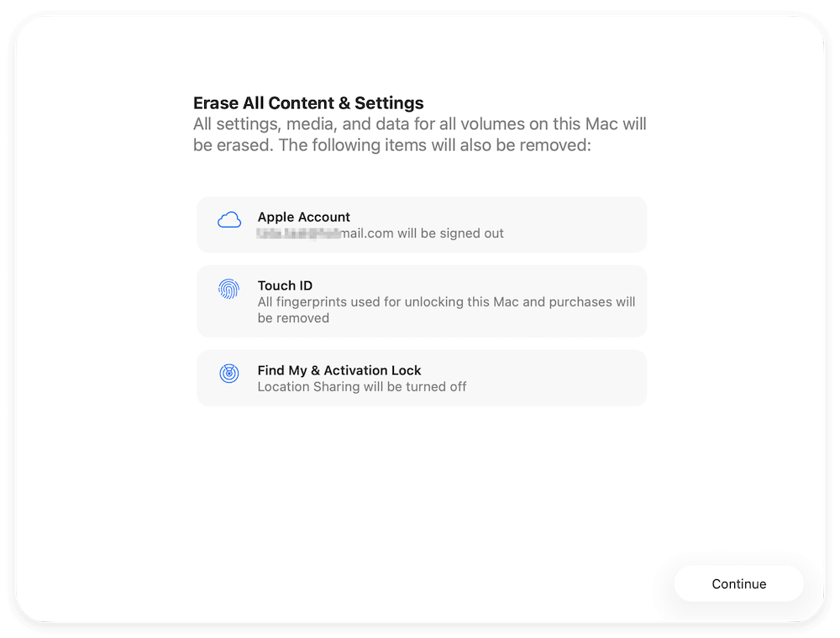Click the Find My & Activation Lock heading

click(339, 370)
